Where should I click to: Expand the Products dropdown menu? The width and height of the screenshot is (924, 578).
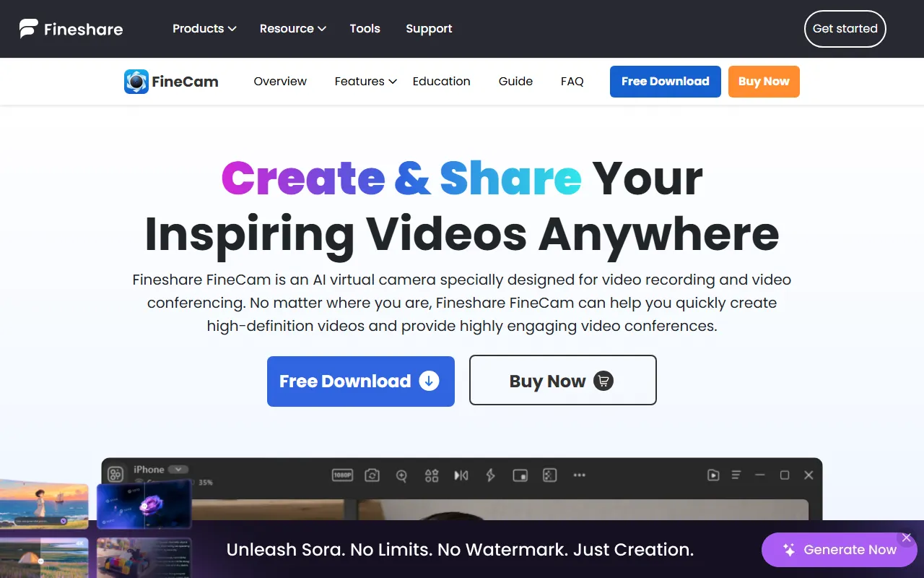[204, 29]
